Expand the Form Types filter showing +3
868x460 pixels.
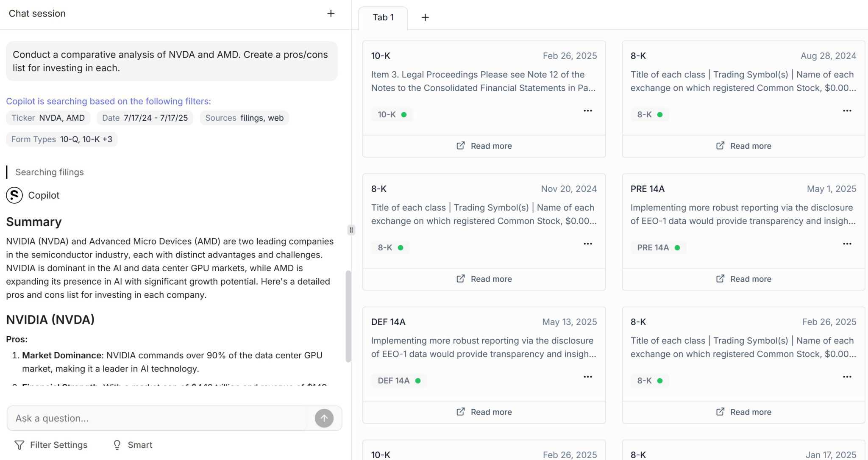point(61,139)
